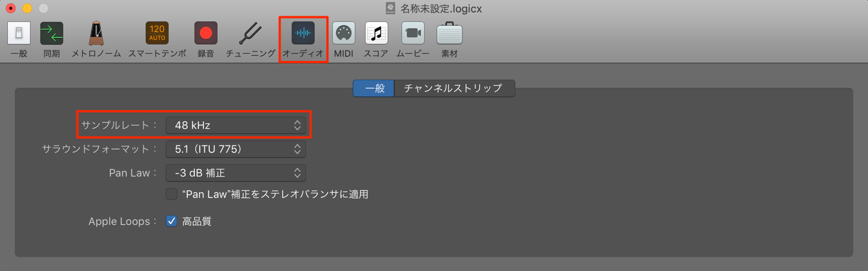This screenshot has width=868, height=271.
Task: Click the 名称未設定.logicx window title
Action: 441,8
